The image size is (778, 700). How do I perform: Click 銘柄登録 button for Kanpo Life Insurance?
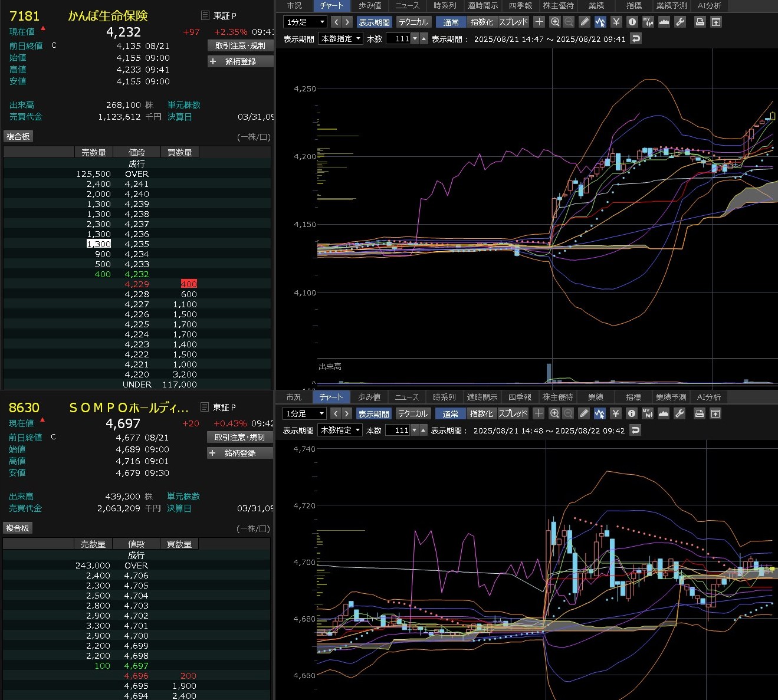[x=240, y=61]
